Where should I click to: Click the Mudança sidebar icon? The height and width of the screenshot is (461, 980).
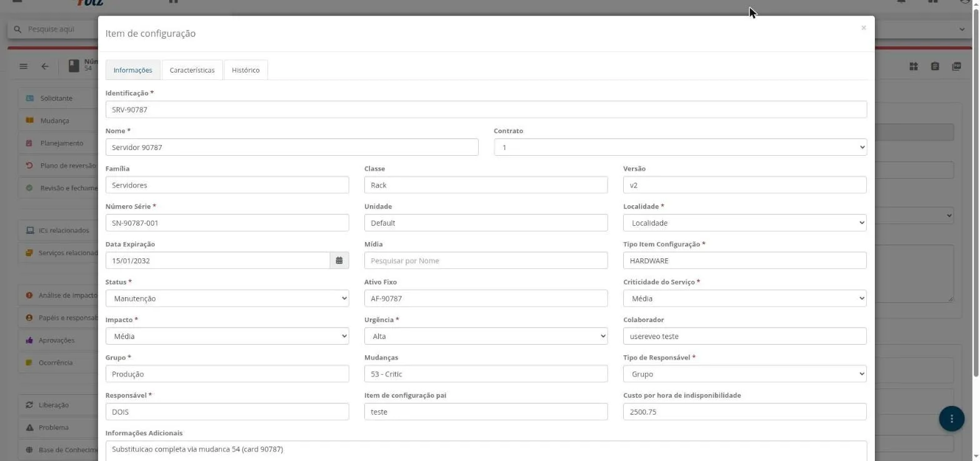[x=29, y=121]
